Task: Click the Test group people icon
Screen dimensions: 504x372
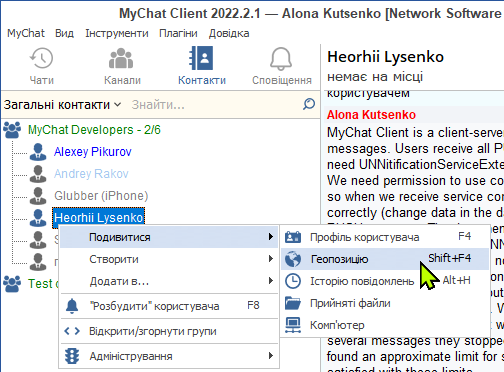Action: tap(12, 284)
